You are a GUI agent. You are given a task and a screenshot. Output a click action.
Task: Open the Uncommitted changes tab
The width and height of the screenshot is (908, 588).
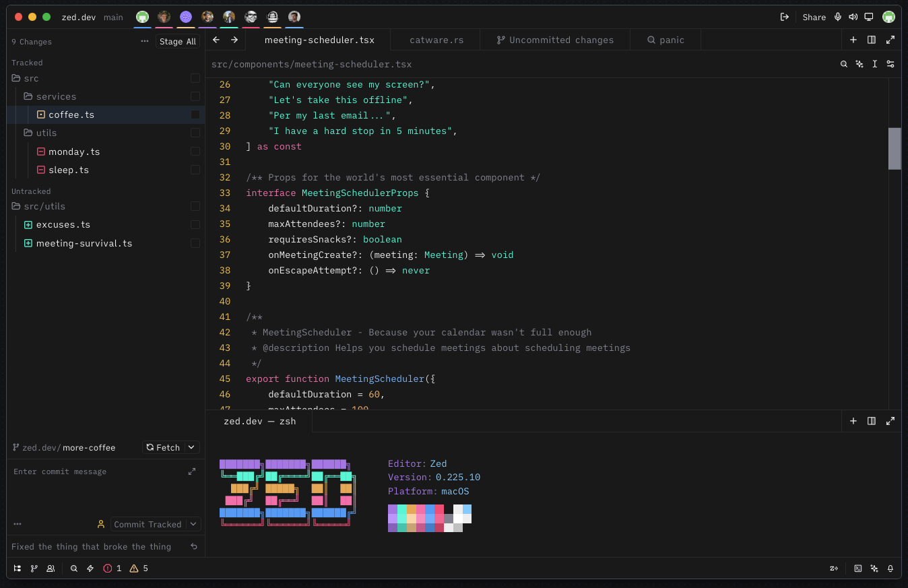tap(555, 40)
